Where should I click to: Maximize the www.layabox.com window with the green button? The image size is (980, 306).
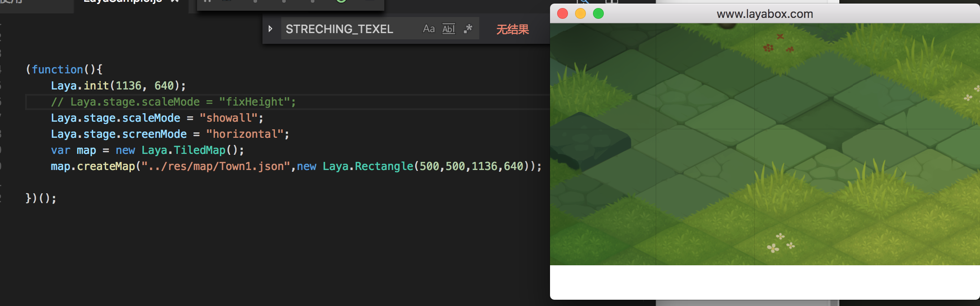pos(598,13)
